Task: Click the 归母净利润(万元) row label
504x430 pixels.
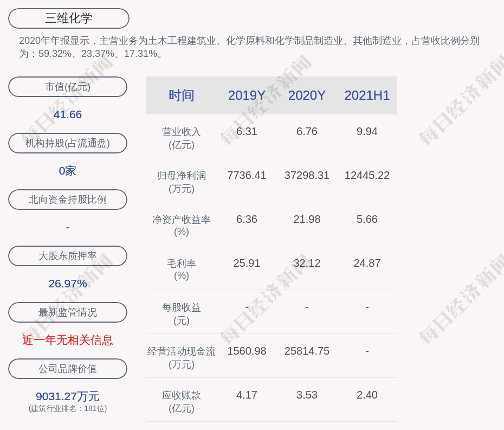Action: [181, 182]
